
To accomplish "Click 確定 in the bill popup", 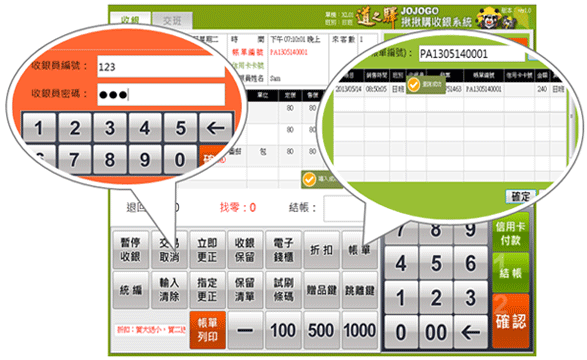I will point(521,196).
